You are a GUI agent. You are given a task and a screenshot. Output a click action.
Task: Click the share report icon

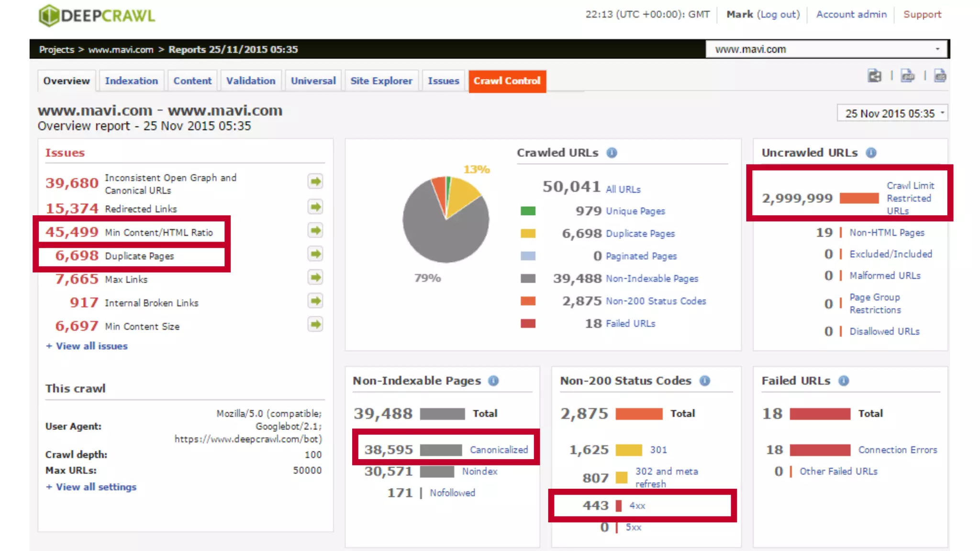click(874, 76)
